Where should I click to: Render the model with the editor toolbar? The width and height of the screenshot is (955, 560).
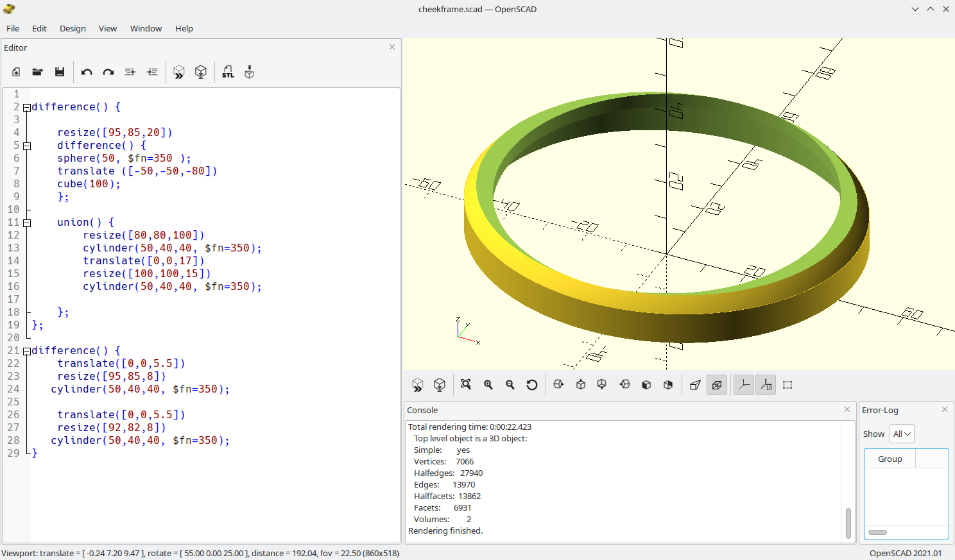point(200,72)
